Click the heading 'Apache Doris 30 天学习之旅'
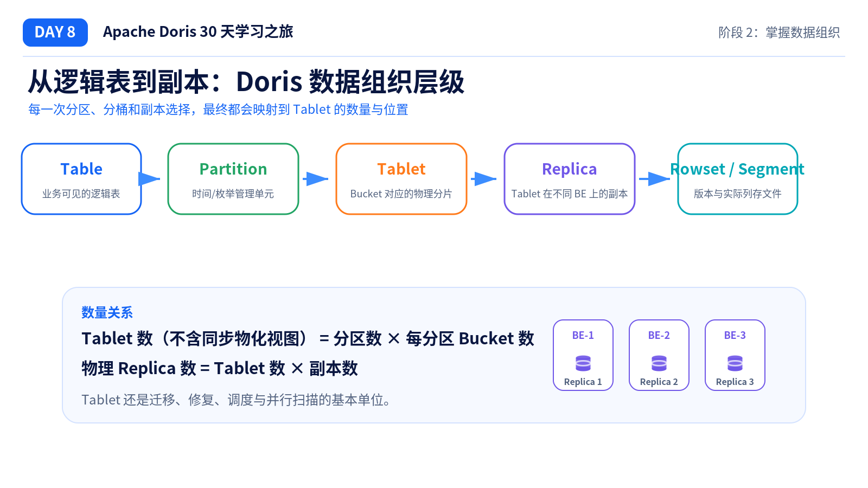 [x=198, y=32]
